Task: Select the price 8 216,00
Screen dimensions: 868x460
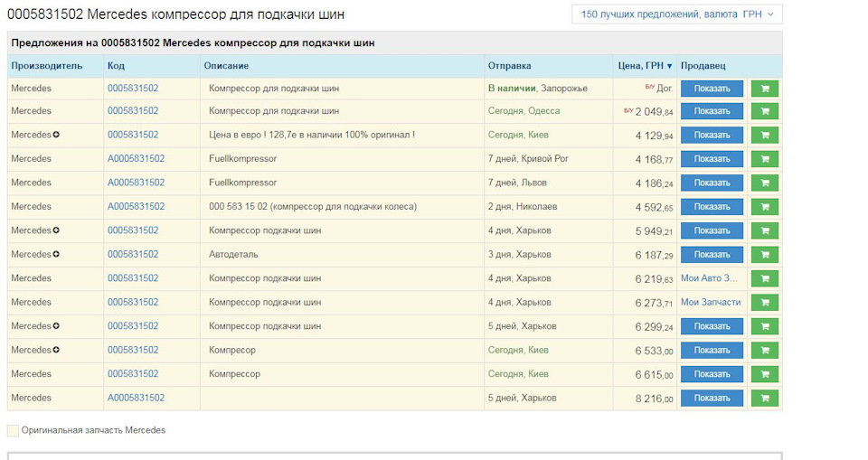Action: tap(654, 398)
